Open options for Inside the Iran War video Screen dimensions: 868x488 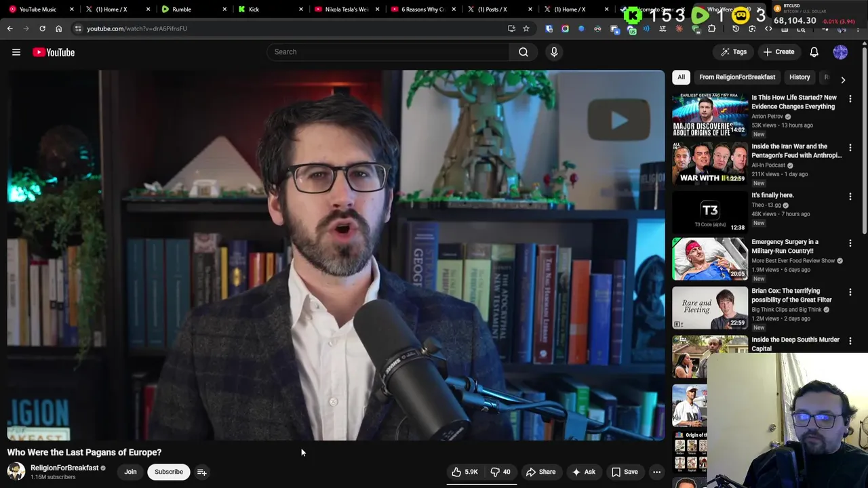pyautogui.click(x=850, y=148)
